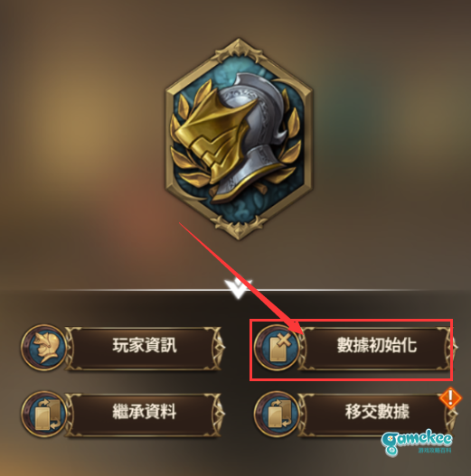The height and width of the screenshot is (476, 471).
Task: Collapse panel with the white down chevron
Action: tap(239, 288)
